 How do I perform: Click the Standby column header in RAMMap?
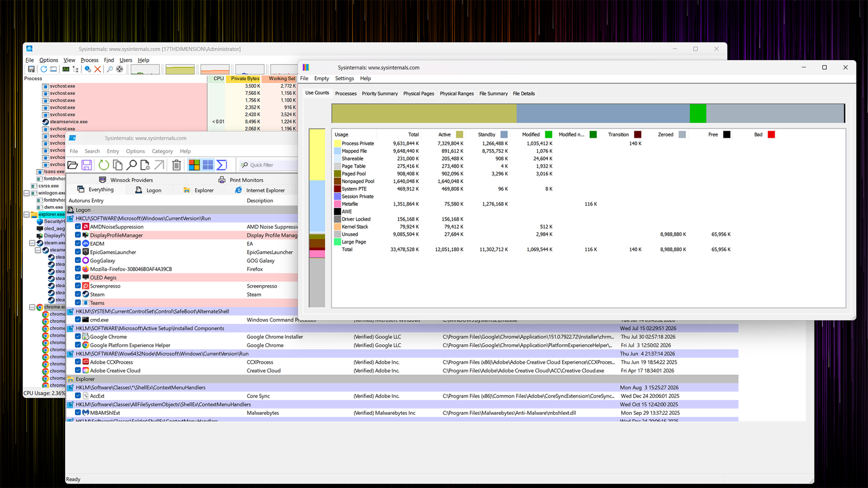tap(487, 134)
